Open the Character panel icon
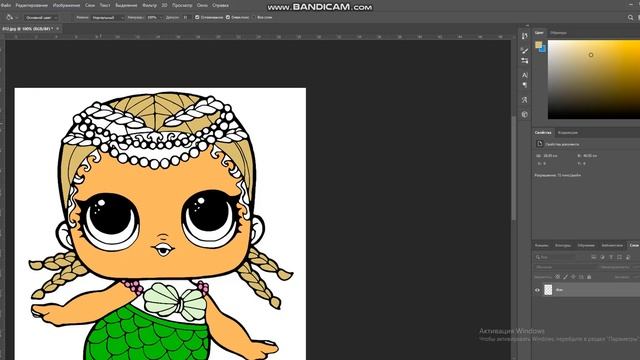This screenshot has width=640, height=360. coord(524,75)
